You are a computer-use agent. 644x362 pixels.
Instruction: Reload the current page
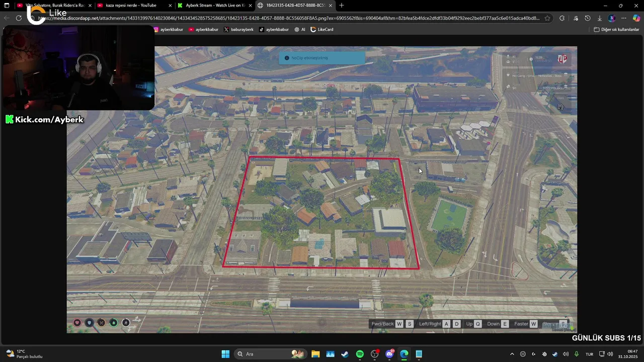pos(19,18)
